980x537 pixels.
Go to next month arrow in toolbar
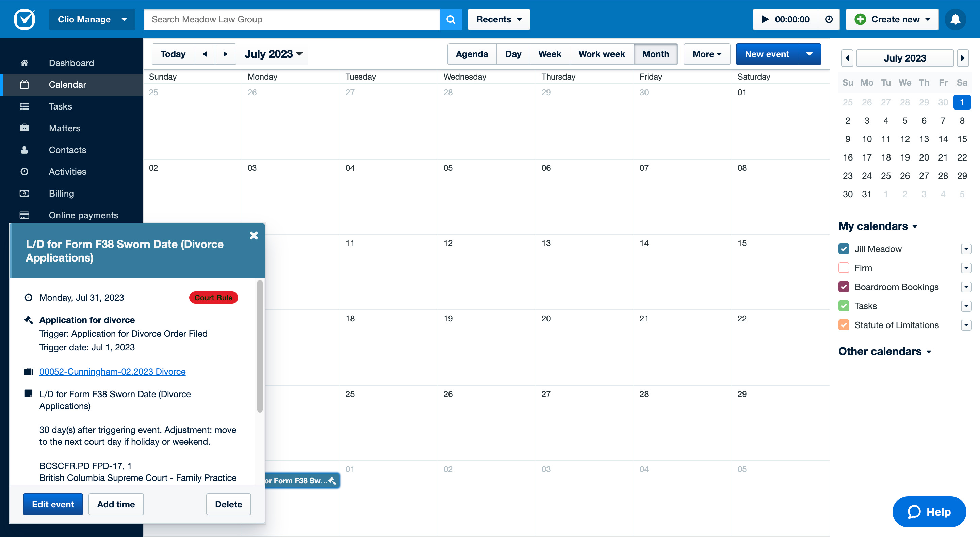(225, 54)
